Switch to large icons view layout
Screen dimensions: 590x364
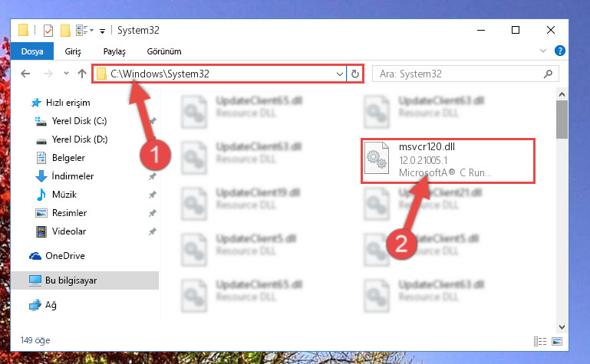tap(557, 341)
